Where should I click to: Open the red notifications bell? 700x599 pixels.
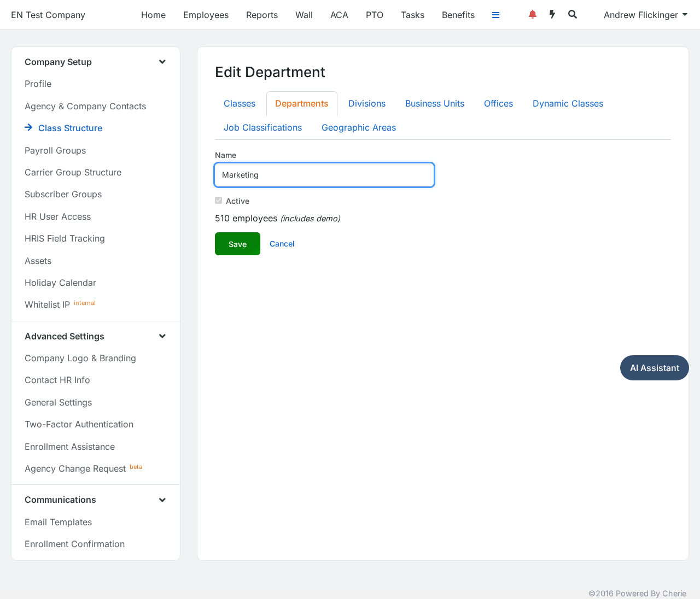(x=532, y=14)
